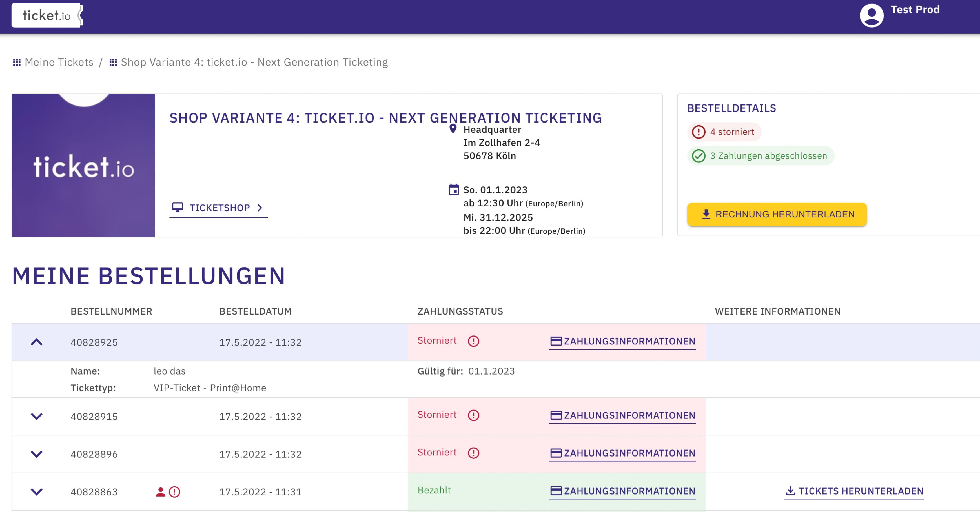The height and width of the screenshot is (512, 980).
Task: Collapse order 40828925 row
Action: tap(37, 342)
